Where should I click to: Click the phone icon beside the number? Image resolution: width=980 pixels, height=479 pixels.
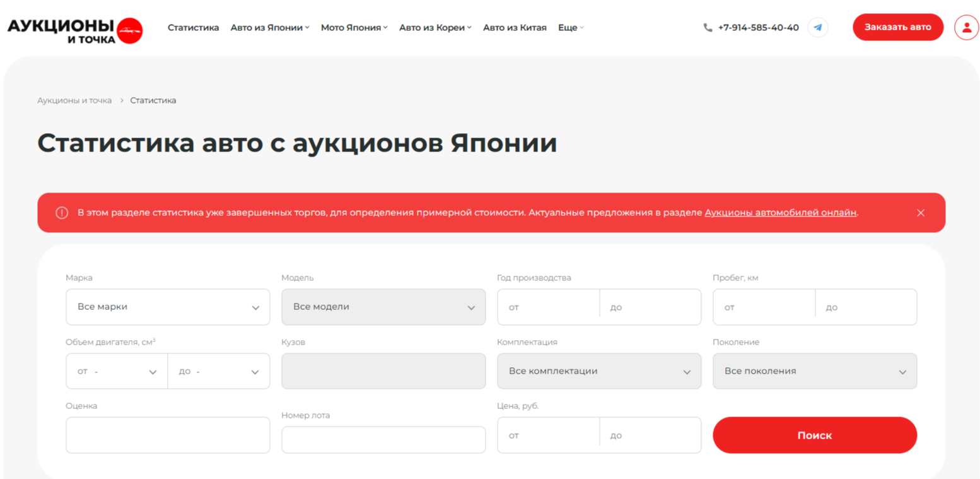[708, 28]
